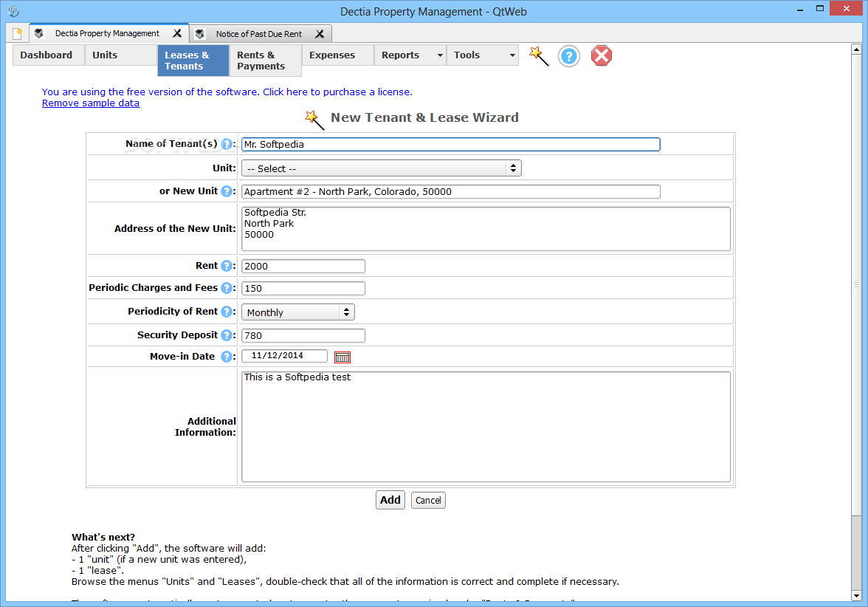Click the Additional Information textarea
868x607 pixels.
click(486, 427)
